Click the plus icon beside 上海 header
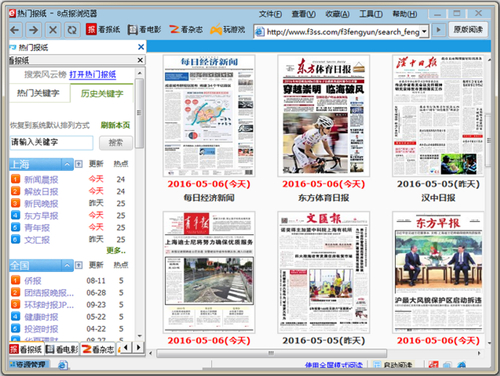 [x=79, y=164]
